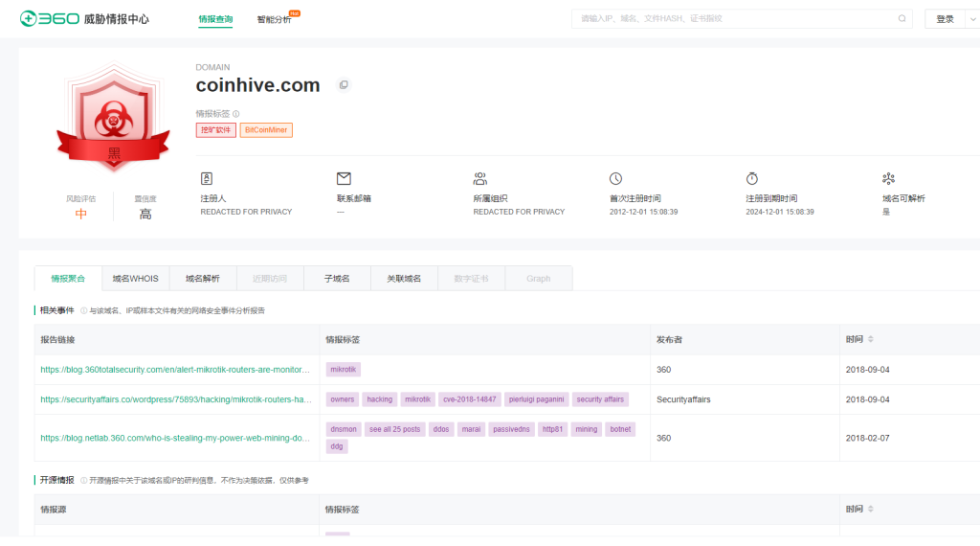Switch to the 域名WHOIS tab

click(136, 279)
